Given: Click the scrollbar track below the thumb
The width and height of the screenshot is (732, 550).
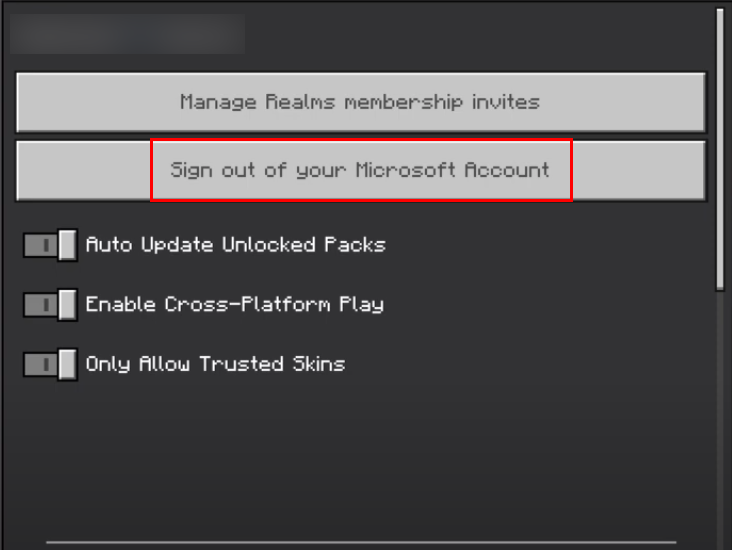Looking at the screenshot, I should pyautogui.click(x=719, y=420).
